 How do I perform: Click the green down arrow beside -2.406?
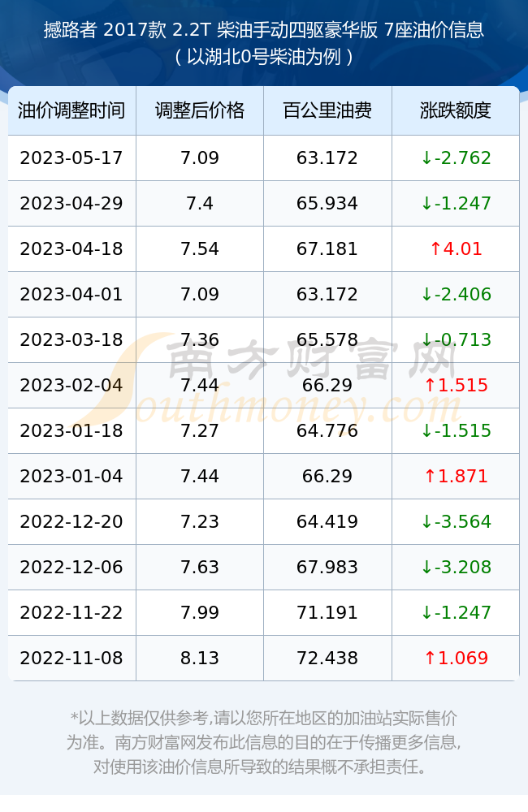[x=426, y=294]
